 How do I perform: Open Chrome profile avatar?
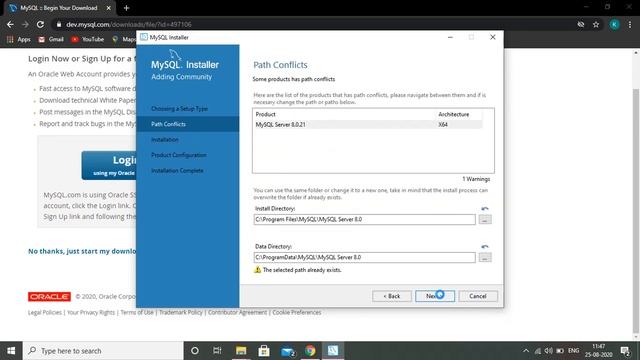coord(614,24)
